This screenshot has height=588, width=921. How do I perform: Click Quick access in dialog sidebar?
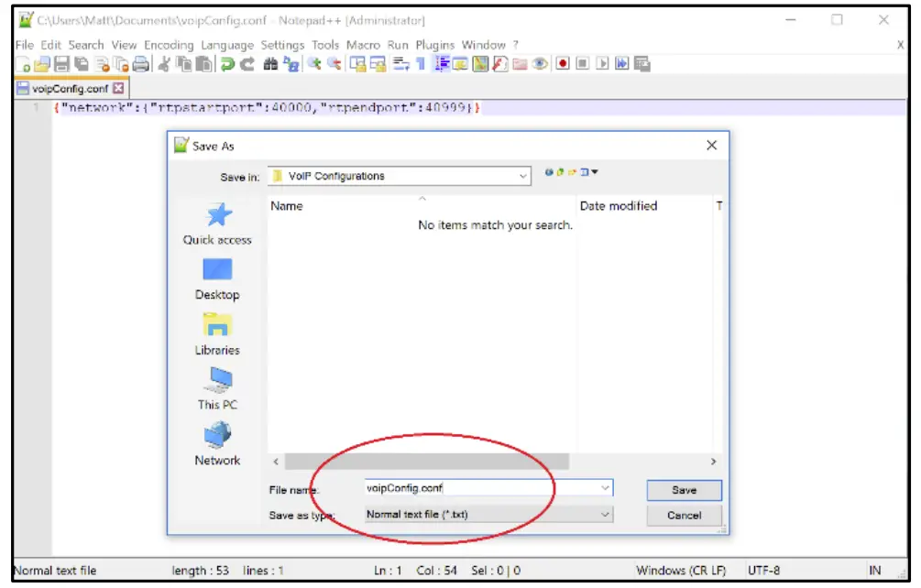[217, 224]
